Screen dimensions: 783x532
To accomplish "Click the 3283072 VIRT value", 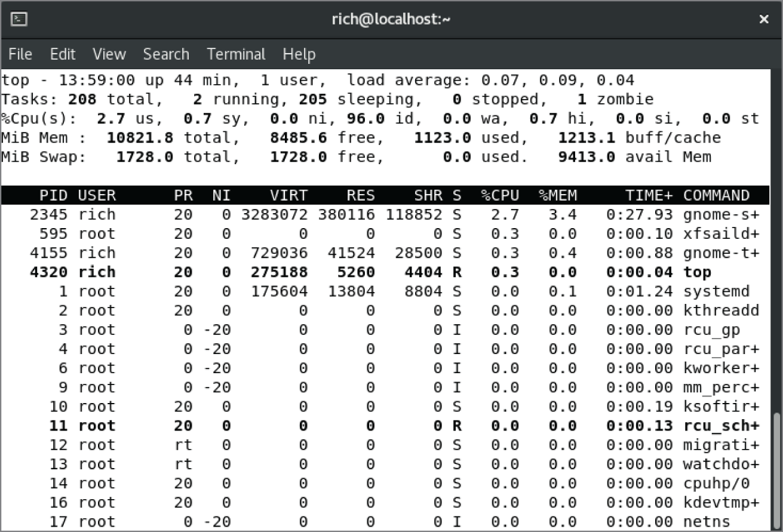I will pos(275,214).
